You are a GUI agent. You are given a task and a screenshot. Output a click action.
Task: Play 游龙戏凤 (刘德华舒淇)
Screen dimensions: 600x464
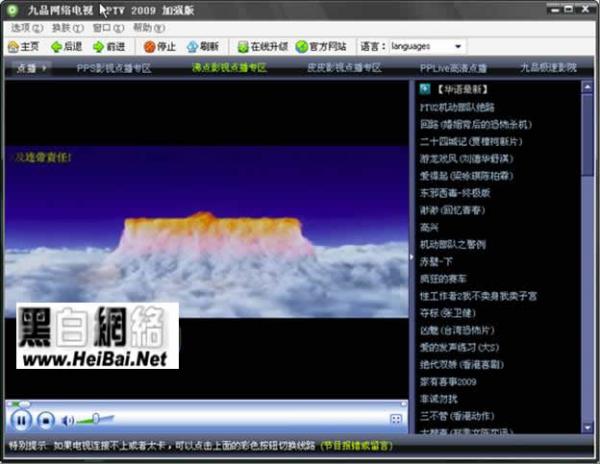click(466, 158)
